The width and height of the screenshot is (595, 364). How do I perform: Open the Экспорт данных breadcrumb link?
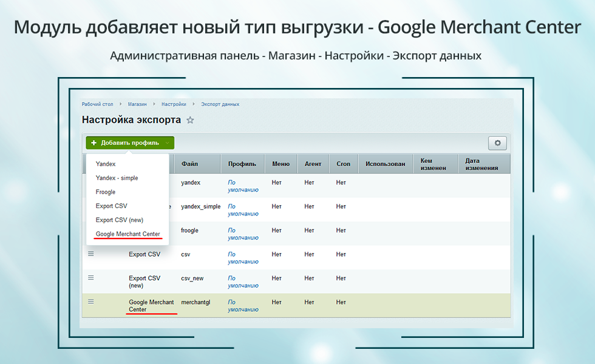point(220,104)
